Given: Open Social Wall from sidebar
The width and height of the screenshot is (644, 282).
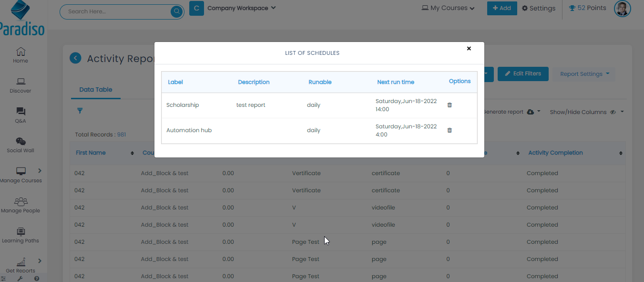Looking at the screenshot, I should tap(20, 145).
